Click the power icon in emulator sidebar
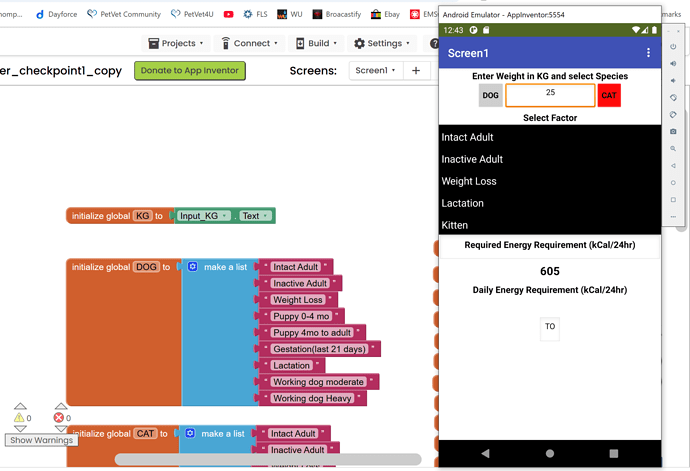690x471 pixels. click(x=673, y=46)
